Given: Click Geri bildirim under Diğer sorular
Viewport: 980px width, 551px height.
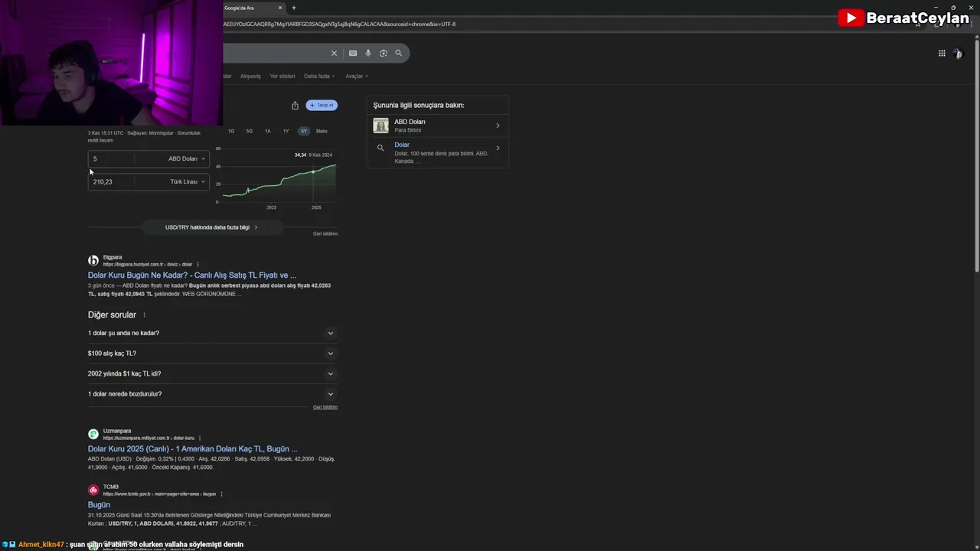Looking at the screenshot, I should [x=325, y=407].
